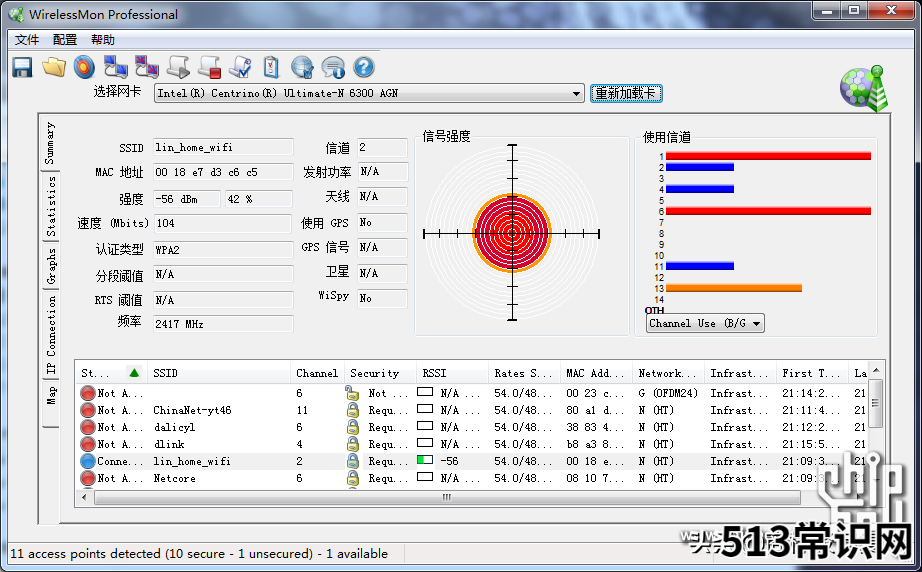Start logging with the scroll play icon
The image size is (922, 572).
point(178,68)
